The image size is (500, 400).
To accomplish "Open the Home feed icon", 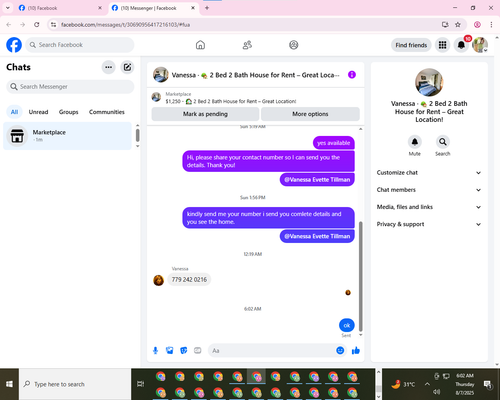I will 200,45.
